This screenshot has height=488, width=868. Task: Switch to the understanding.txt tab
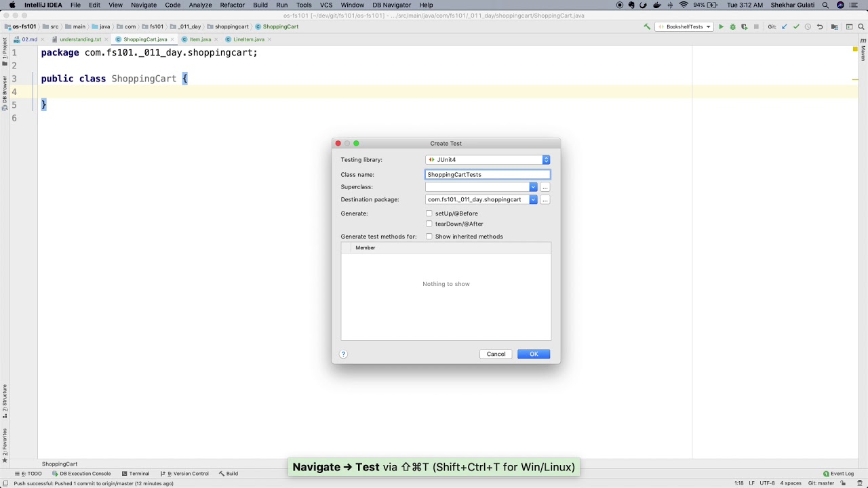pos(80,39)
